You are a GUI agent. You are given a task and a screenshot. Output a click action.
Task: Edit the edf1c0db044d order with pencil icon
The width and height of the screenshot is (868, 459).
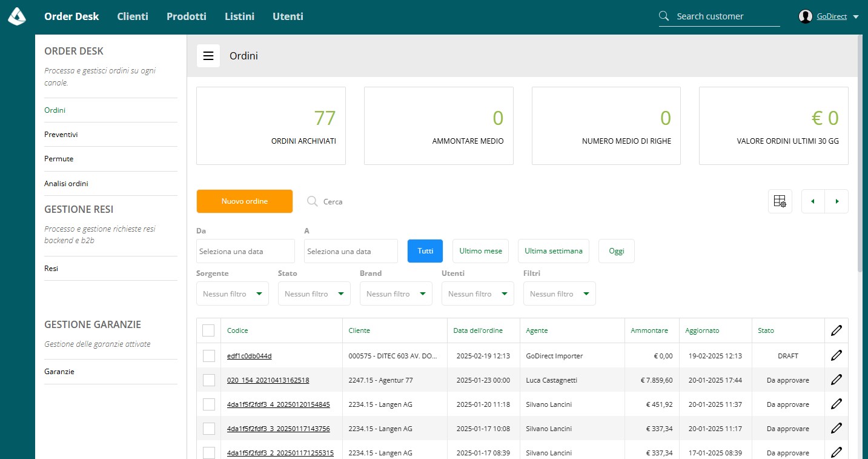tap(837, 355)
